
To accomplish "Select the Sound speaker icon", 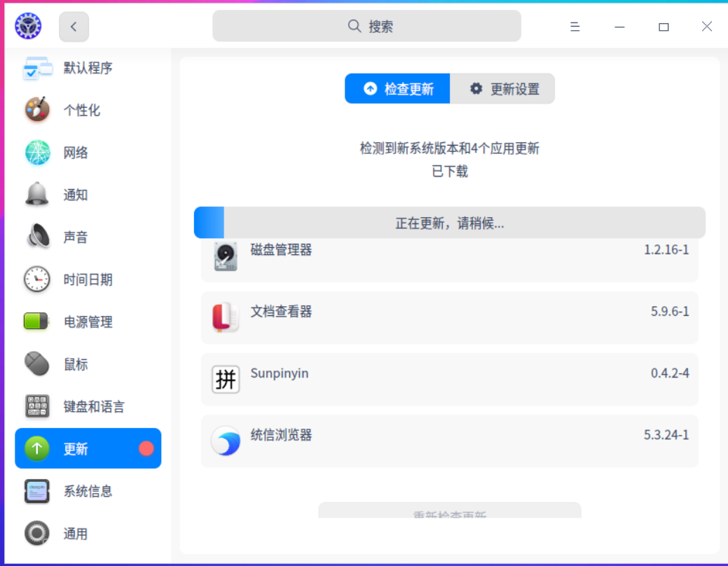I will (38, 236).
